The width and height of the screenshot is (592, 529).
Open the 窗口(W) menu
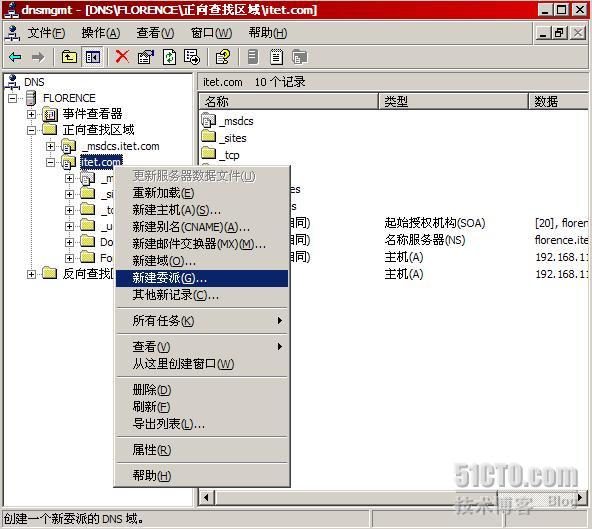pos(211,33)
